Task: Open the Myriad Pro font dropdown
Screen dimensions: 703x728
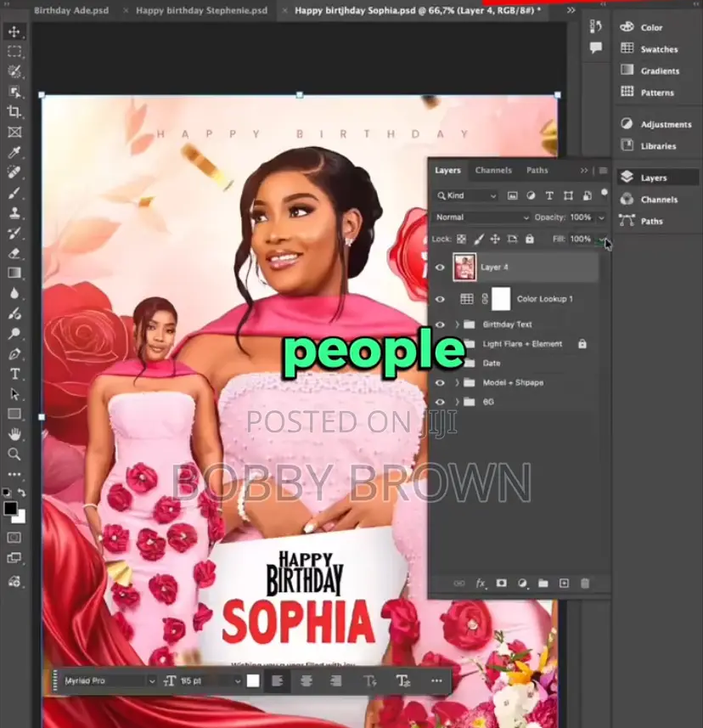Action: click(x=109, y=680)
